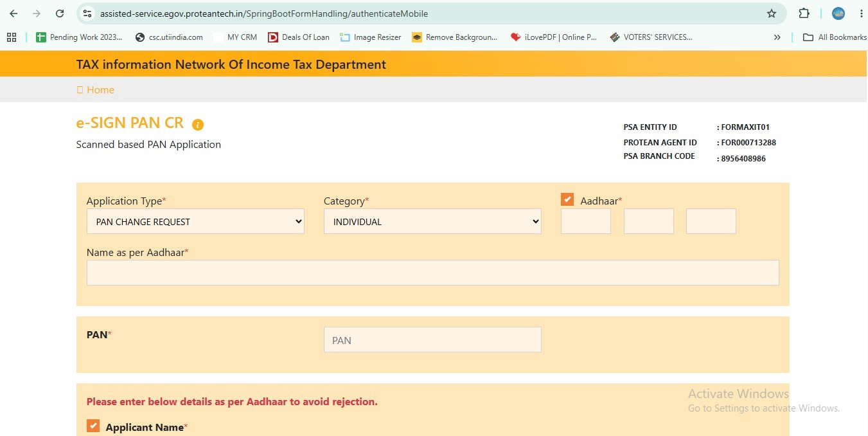Click the 'TAX information Network' header text
This screenshot has height=436, width=868.
pyautogui.click(x=231, y=64)
